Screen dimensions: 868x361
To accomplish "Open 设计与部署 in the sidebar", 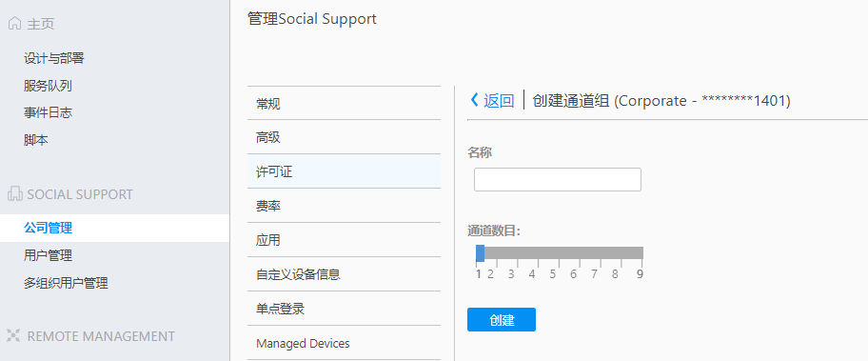I will (x=53, y=58).
